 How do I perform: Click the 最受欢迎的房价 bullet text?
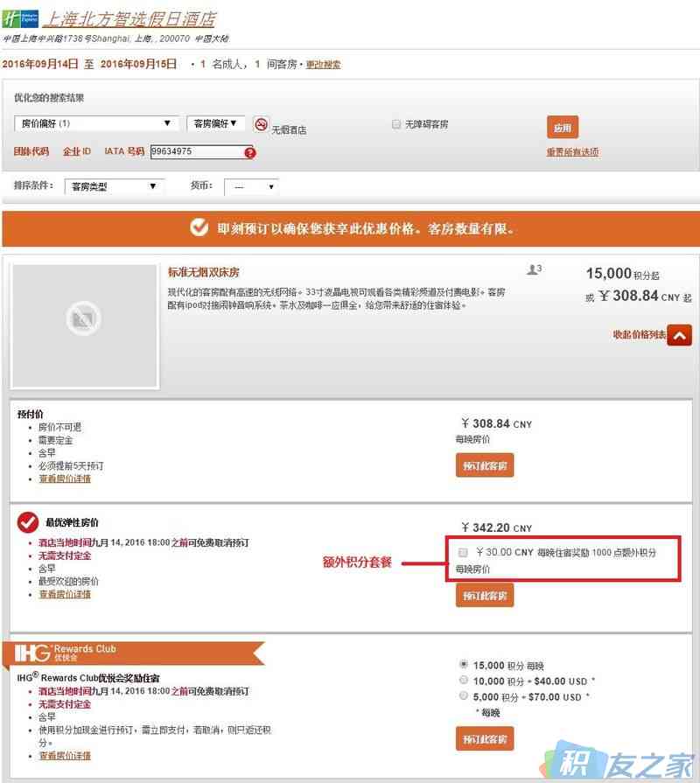pos(69,581)
